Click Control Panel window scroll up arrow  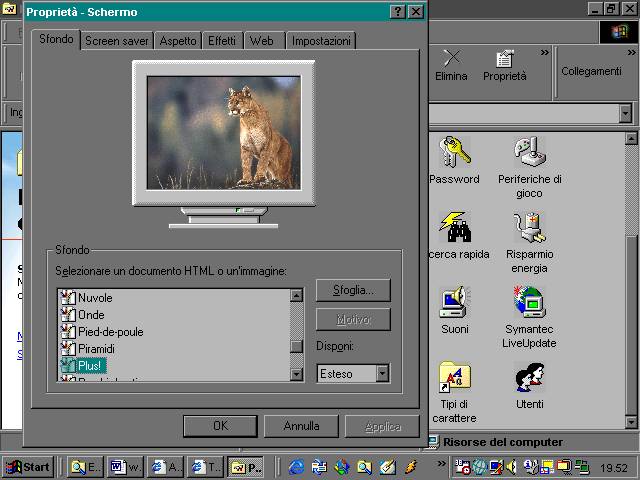coord(631,139)
